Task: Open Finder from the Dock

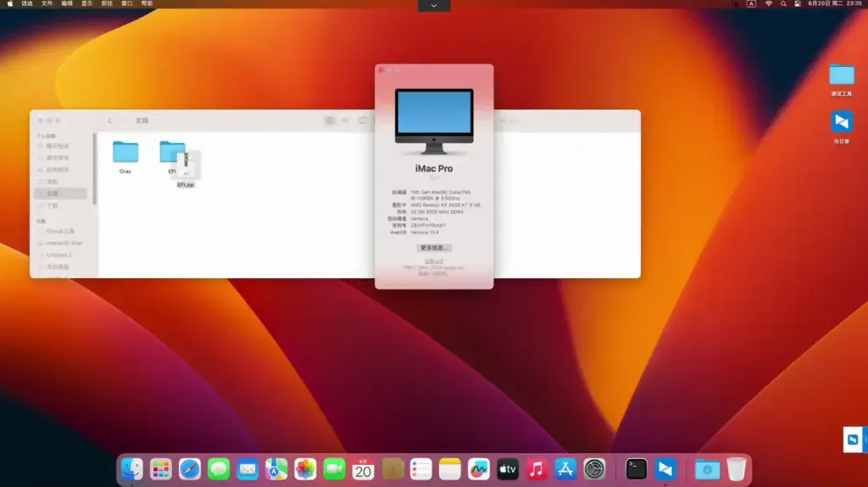Action: (x=131, y=469)
